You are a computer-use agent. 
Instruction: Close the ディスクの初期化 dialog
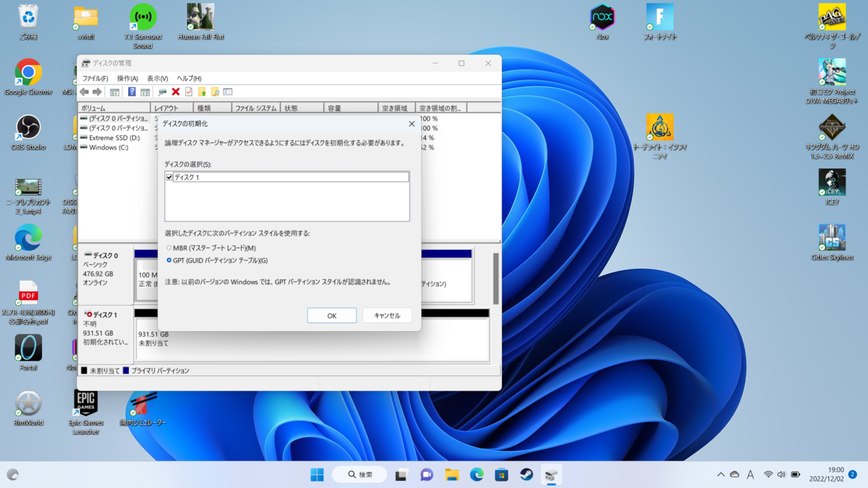(412, 124)
